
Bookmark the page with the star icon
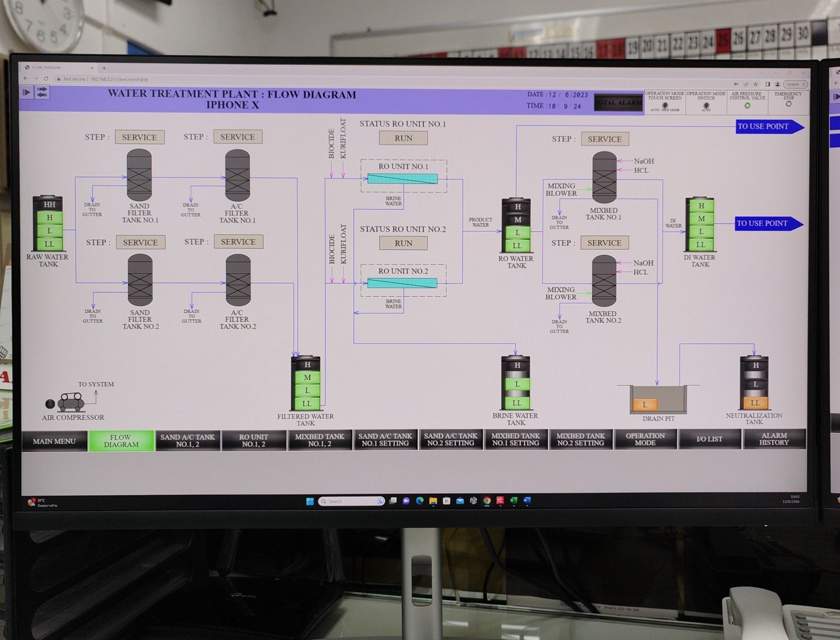coord(755,84)
